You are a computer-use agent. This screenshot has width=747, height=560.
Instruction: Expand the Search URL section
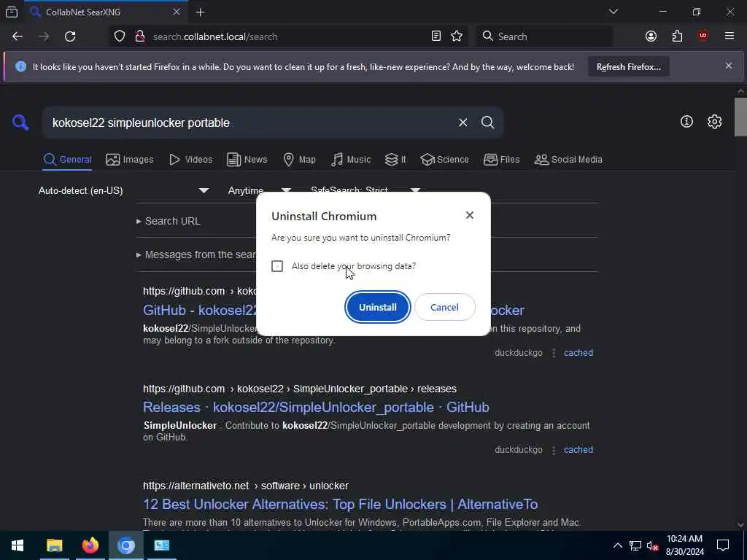pos(169,221)
